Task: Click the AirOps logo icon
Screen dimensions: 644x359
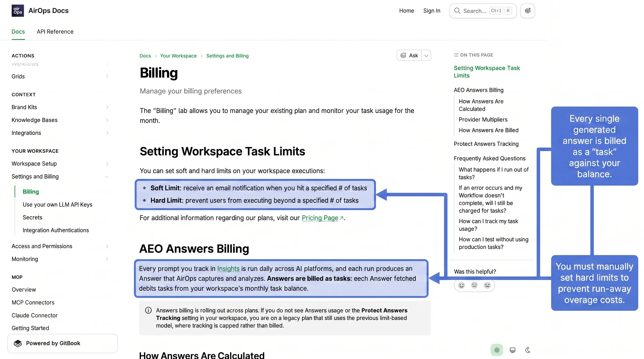Action: [18, 11]
